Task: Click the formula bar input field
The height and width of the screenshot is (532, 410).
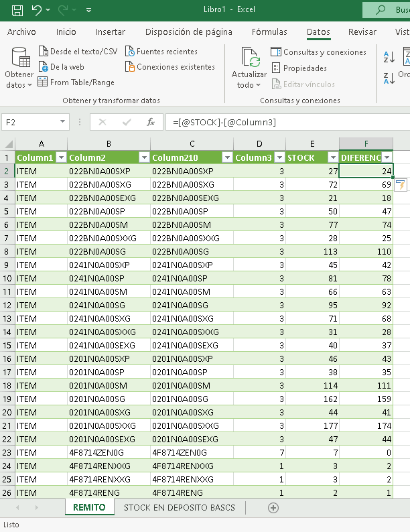Action: click(281, 122)
